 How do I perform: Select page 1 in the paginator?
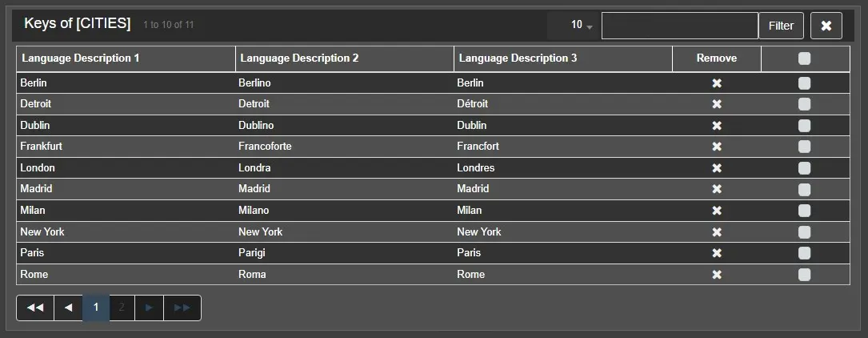[x=95, y=308]
